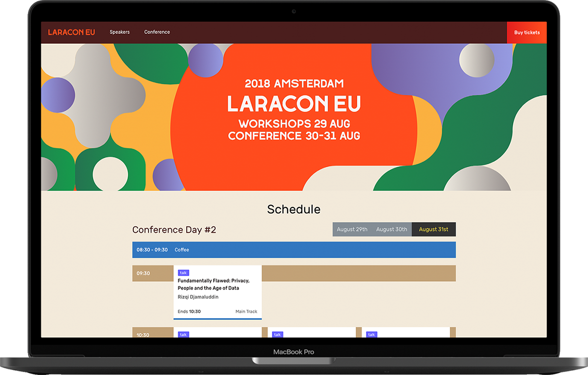Click the 08:30 - 09:30 Coffee row

click(x=294, y=250)
